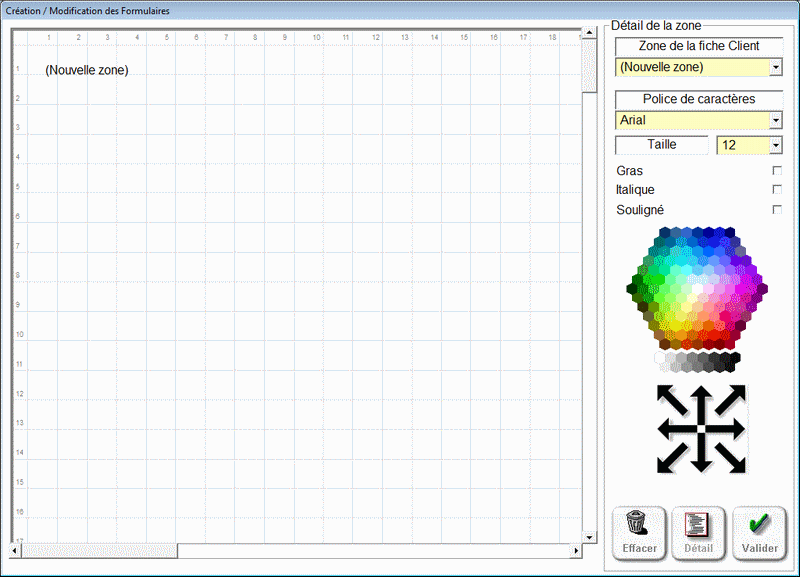Click the horizontal scrollbar's left arrow

click(15, 550)
